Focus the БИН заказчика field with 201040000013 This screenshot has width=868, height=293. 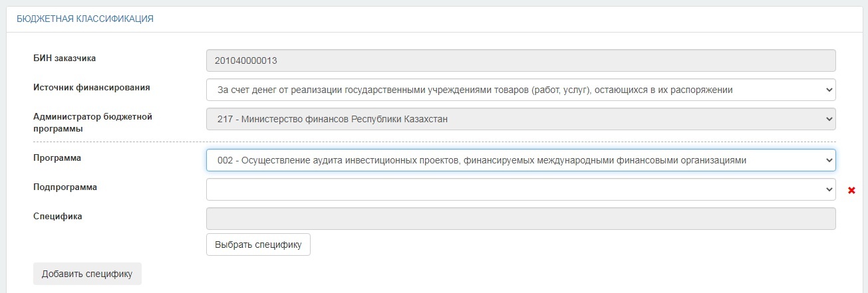[x=521, y=60]
